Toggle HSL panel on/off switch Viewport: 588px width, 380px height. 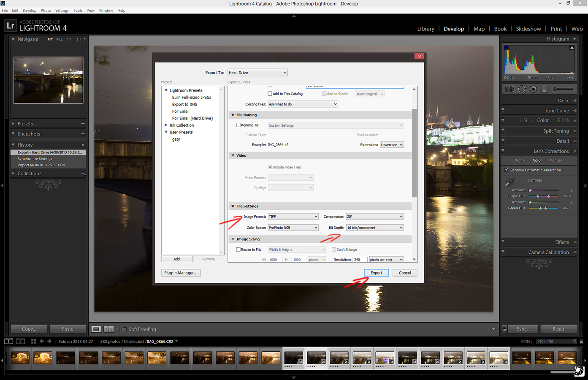click(x=503, y=120)
